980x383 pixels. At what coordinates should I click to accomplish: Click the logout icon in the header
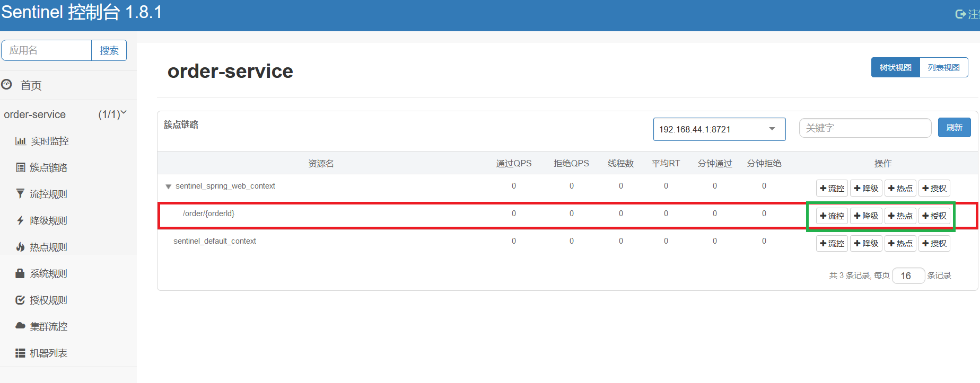click(960, 14)
